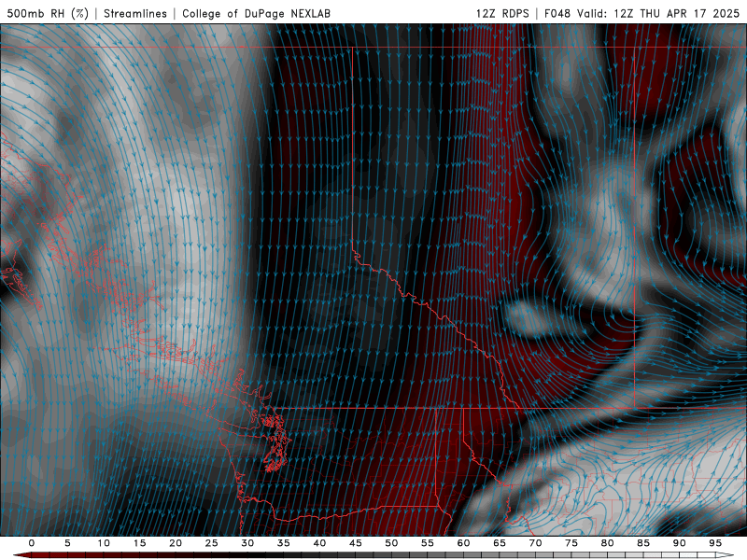This screenshot has width=747, height=560.
Task: Click the 20 label on colorbar scale
Action: click(x=176, y=543)
